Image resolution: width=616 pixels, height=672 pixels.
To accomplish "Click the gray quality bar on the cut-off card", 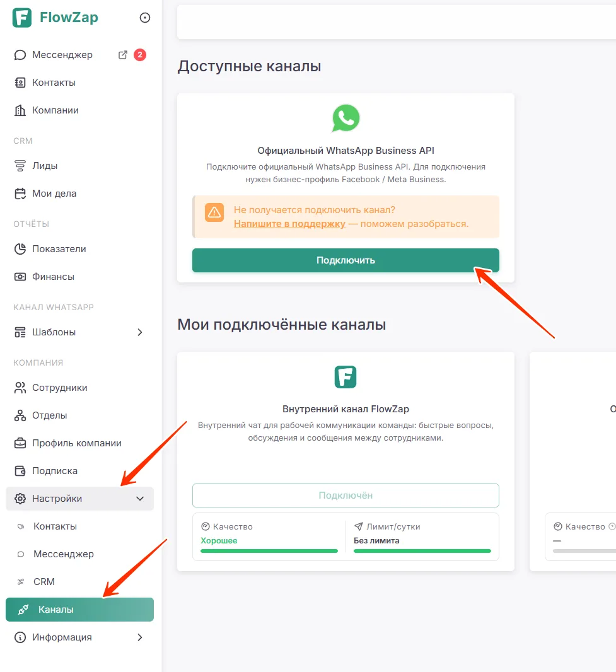I will coord(584,551).
